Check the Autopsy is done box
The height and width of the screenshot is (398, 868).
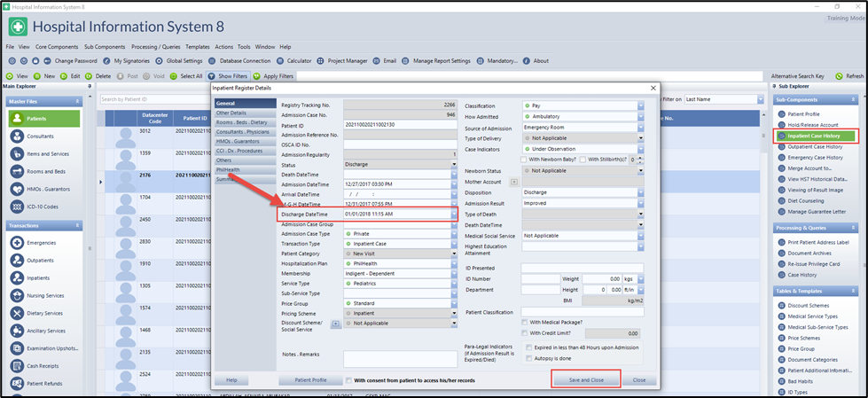tap(528, 359)
